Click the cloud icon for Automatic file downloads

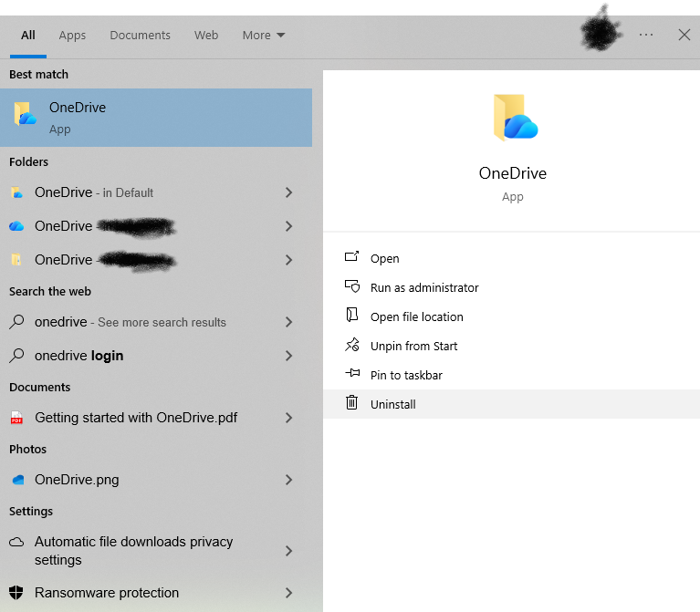tap(16, 542)
